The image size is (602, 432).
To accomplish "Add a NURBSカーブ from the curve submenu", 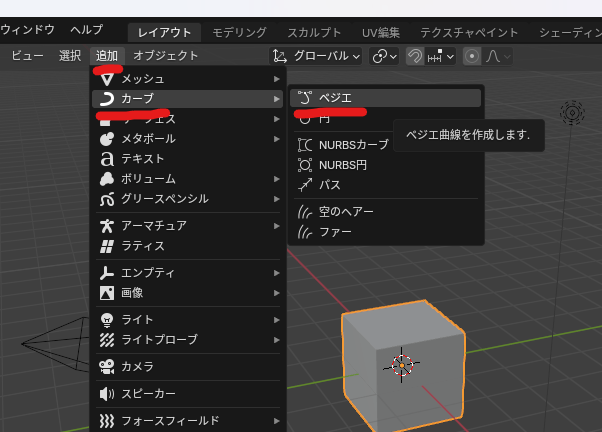I will 353,145.
